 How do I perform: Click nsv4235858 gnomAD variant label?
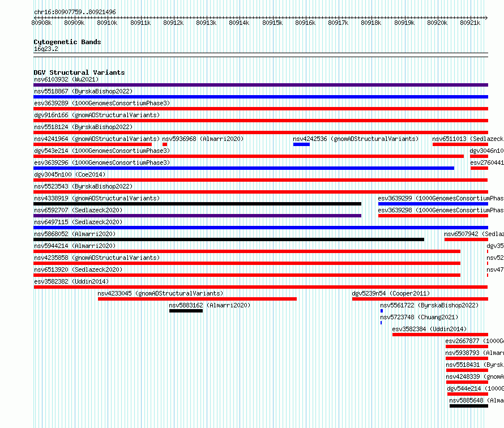click(x=97, y=258)
